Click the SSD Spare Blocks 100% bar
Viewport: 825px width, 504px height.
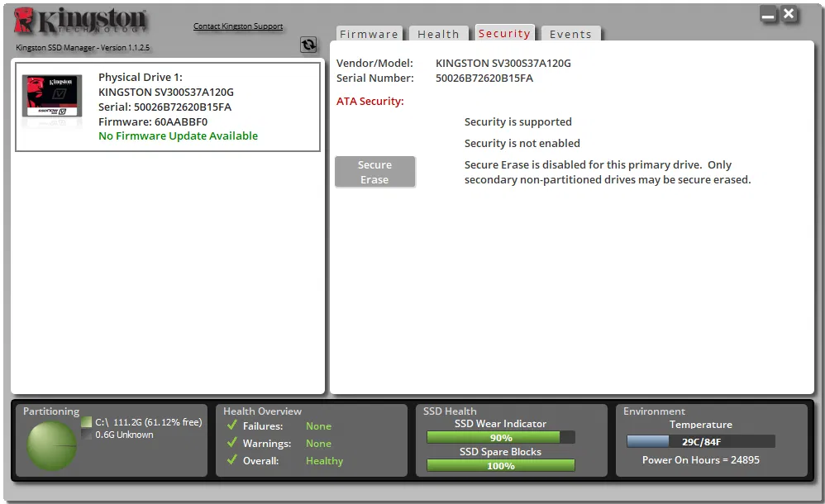tap(500, 466)
